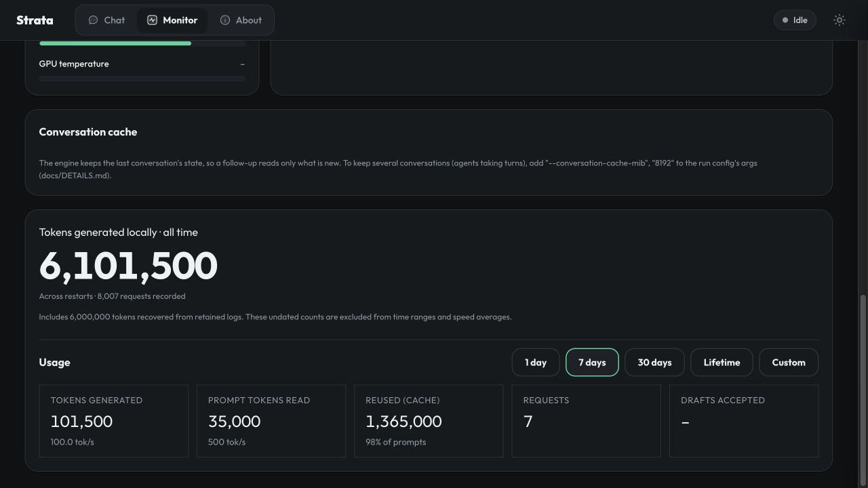
Task: Click the Chat speech bubble icon
Action: [94, 20]
